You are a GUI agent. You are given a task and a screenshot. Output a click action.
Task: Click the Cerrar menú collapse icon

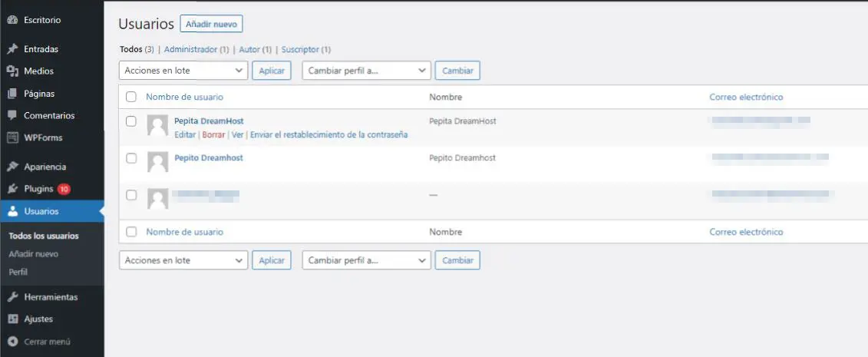click(12, 342)
